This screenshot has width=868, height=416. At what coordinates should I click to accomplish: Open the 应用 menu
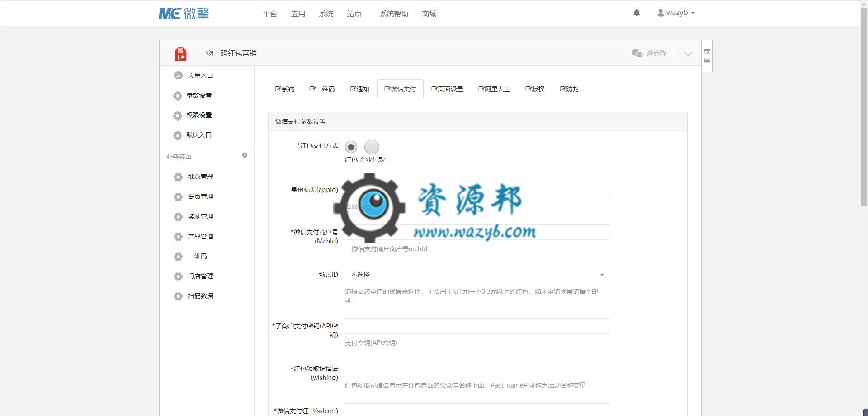[x=298, y=14]
